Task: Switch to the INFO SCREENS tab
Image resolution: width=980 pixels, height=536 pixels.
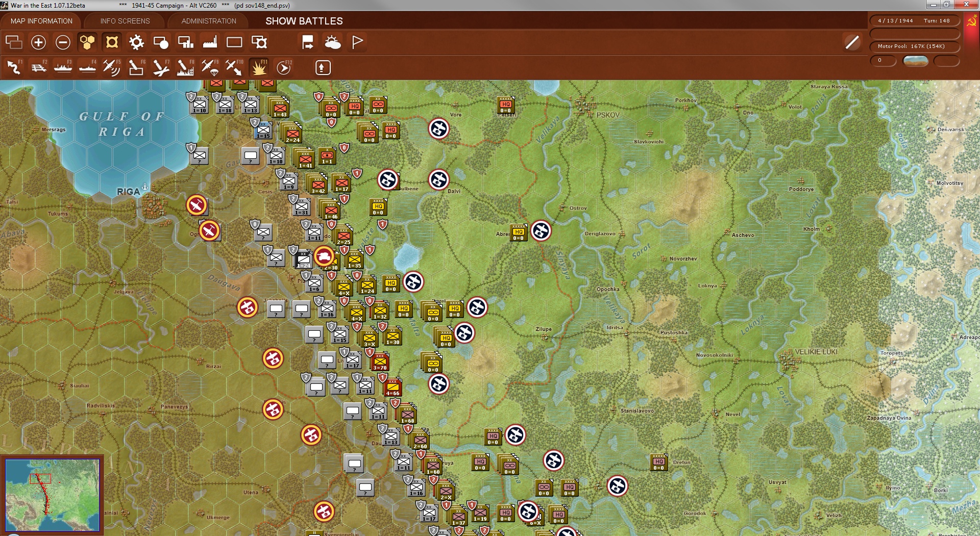Action: [x=125, y=21]
